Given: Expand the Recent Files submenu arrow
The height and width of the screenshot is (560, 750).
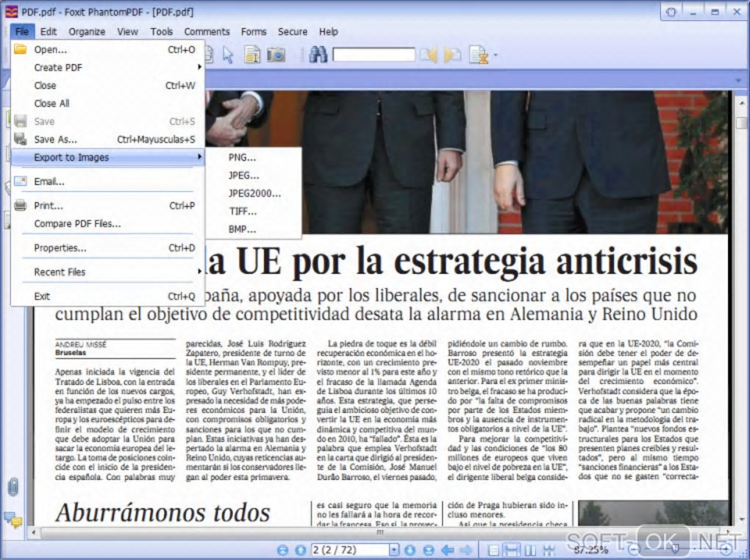Looking at the screenshot, I should (x=199, y=272).
